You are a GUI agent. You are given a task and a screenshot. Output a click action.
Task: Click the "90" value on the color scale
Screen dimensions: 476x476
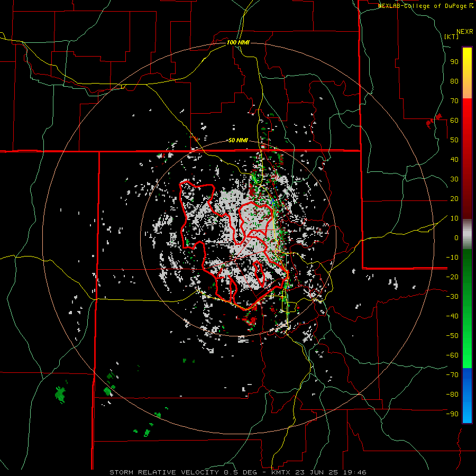tap(454, 62)
